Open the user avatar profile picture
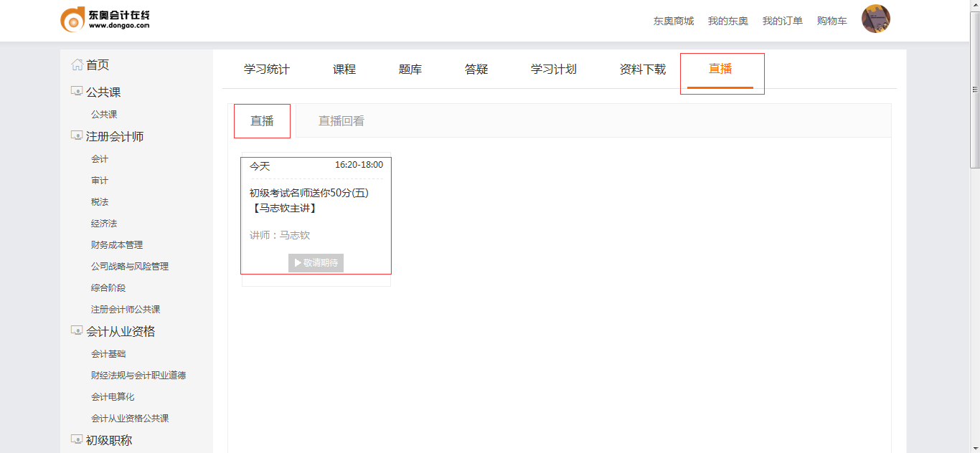The height and width of the screenshot is (453, 980). click(x=875, y=19)
